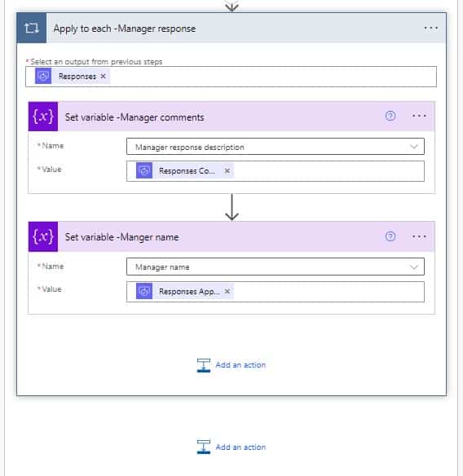Click the Set variable -Manger name header
This screenshot has height=476, width=463.
click(231, 237)
